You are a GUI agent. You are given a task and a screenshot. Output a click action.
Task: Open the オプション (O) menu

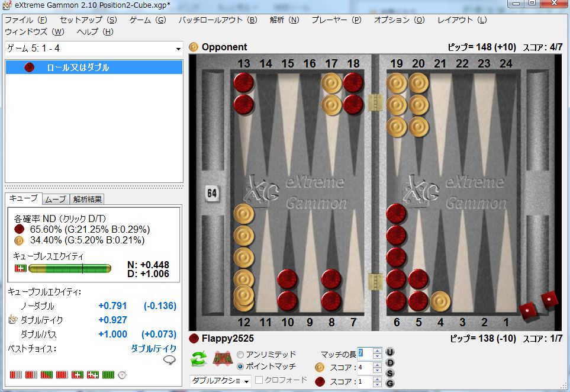click(x=399, y=20)
